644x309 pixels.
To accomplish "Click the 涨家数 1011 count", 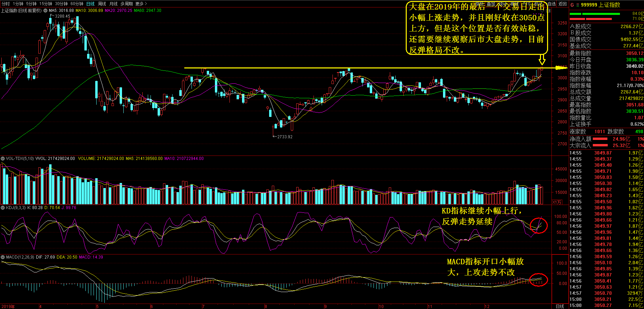I will [x=600, y=131].
